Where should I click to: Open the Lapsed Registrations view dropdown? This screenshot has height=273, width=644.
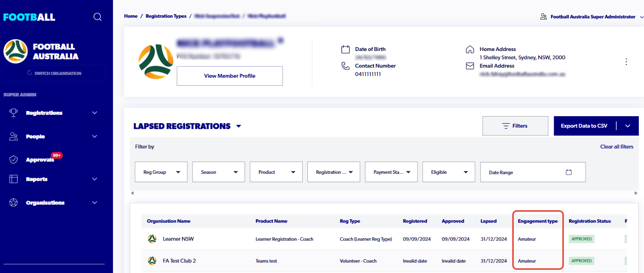238,126
